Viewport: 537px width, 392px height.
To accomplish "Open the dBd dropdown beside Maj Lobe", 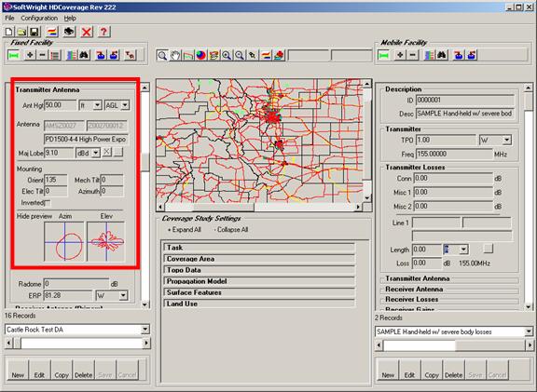I will point(96,153).
